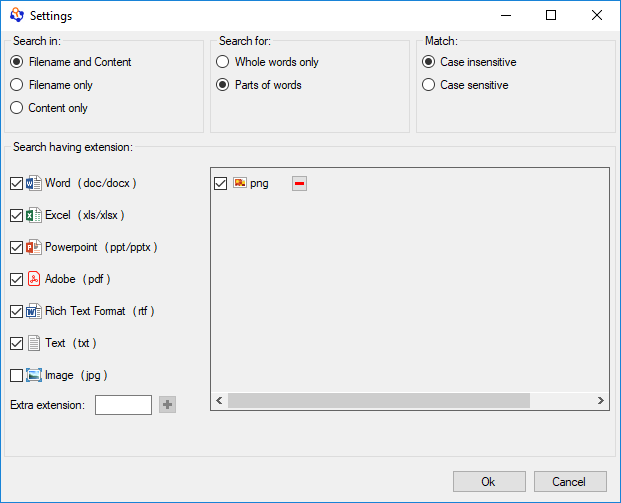Screen dimensions: 621x503
Task: Click the scrollbar's left arrow in extension list
Action: (x=219, y=401)
